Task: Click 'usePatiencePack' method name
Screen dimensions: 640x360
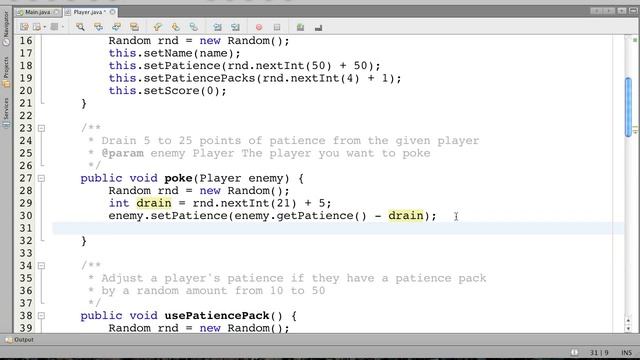Action: (217, 316)
